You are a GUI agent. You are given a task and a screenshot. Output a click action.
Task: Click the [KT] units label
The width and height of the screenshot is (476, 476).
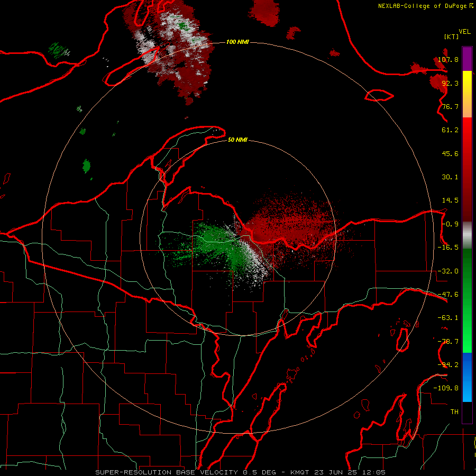452,36
